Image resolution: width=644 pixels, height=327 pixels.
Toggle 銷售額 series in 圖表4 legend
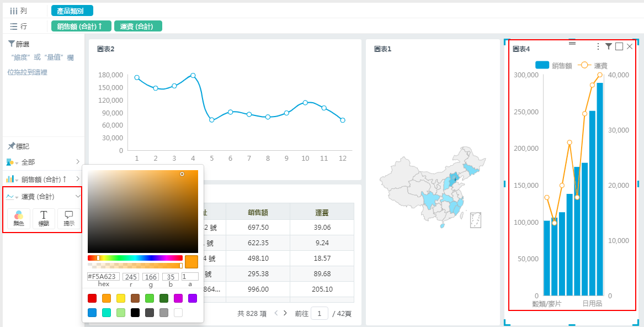[x=553, y=65]
